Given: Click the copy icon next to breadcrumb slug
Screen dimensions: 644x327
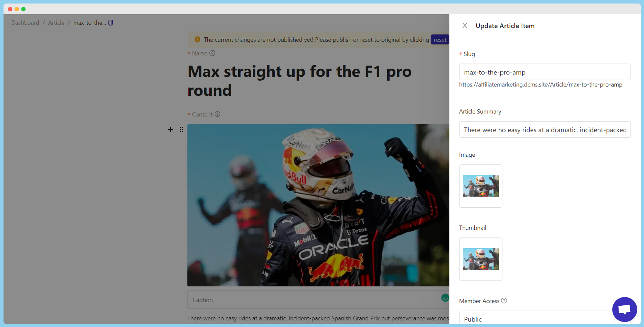Looking at the screenshot, I should 110,23.
